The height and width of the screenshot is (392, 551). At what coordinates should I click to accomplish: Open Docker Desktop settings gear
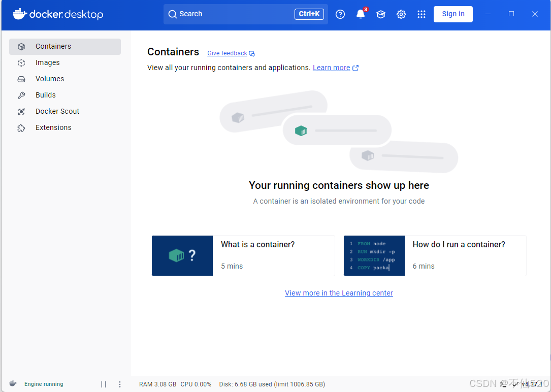coord(401,14)
